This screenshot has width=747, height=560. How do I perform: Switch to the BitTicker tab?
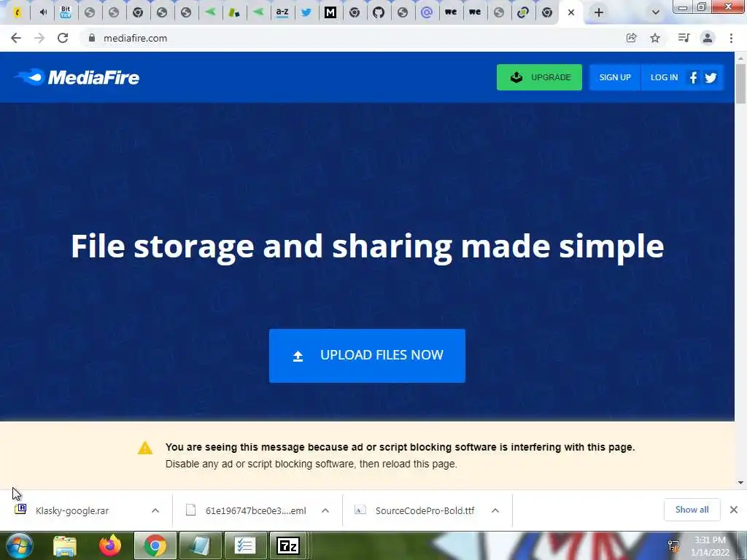point(66,12)
